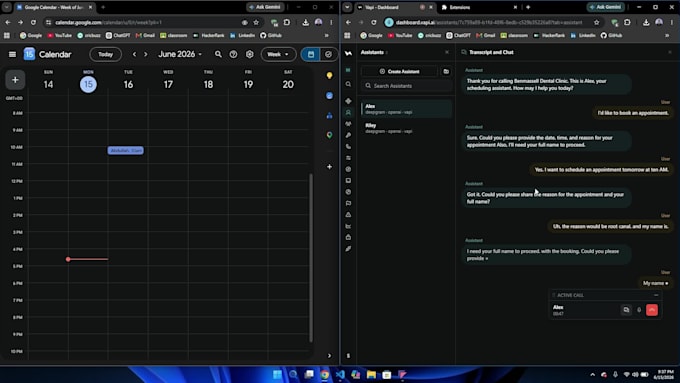The image size is (680, 383).
Task: Select Sunday 14 column header
Action: [x=48, y=81]
